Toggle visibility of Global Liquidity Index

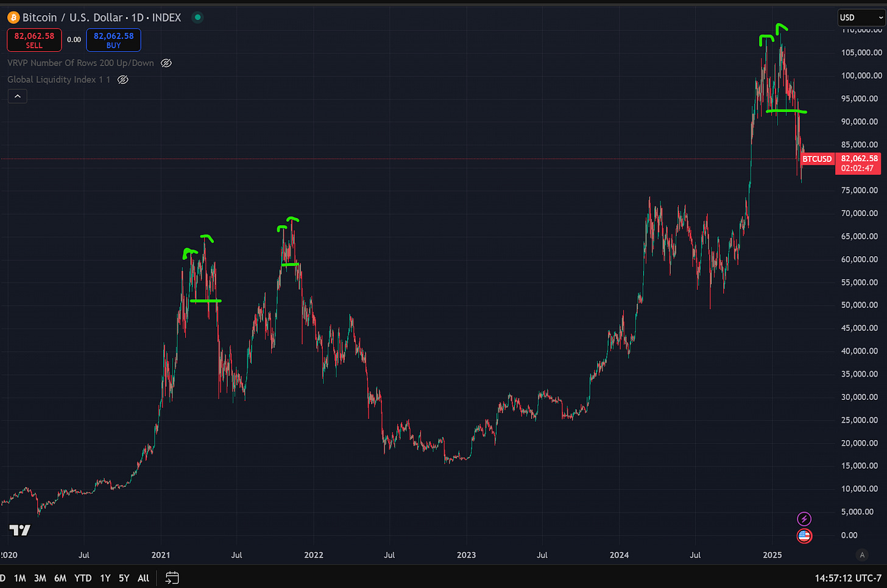(x=122, y=80)
